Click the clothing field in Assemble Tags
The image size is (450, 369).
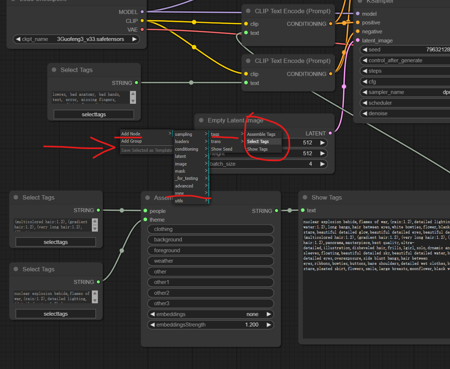211,229
